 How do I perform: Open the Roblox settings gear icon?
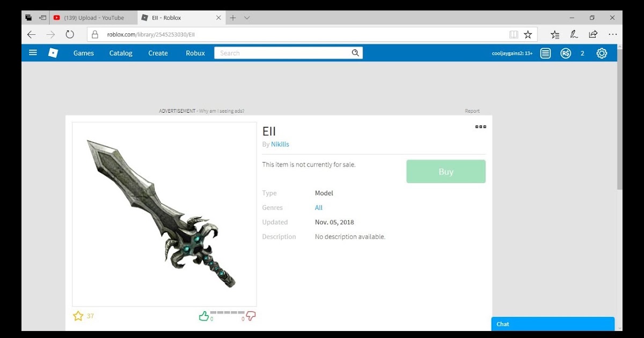click(602, 53)
